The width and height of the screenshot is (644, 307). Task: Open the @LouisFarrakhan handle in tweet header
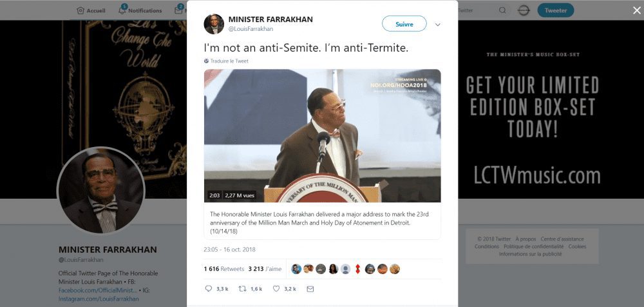(251, 29)
